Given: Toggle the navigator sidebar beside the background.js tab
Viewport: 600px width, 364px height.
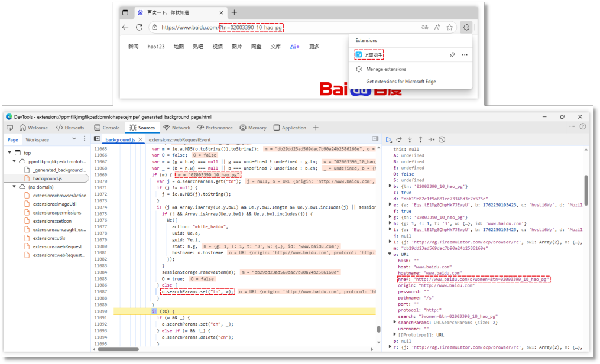Looking at the screenshot, I should coord(96,139).
